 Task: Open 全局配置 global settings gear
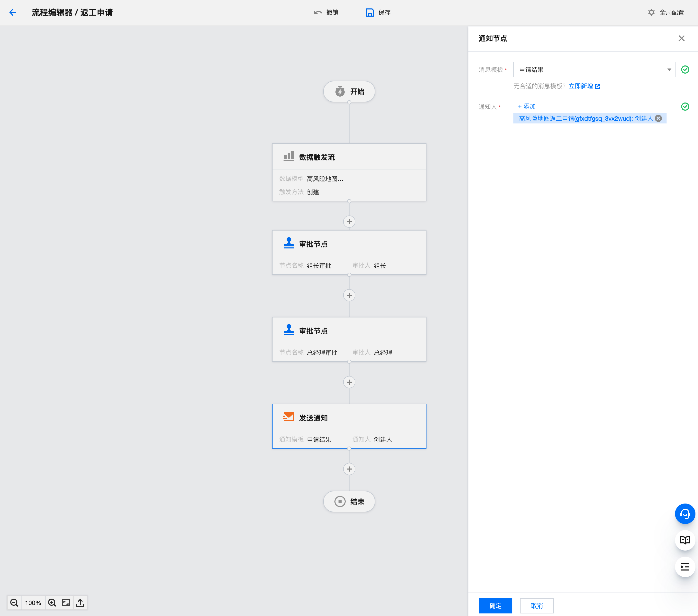pyautogui.click(x=651, y=13)
